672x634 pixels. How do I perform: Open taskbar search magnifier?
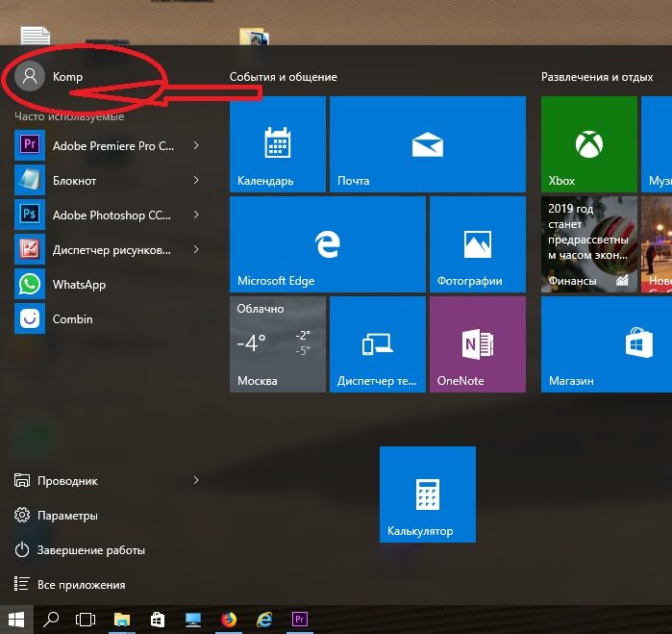click(x=51, y=620)
